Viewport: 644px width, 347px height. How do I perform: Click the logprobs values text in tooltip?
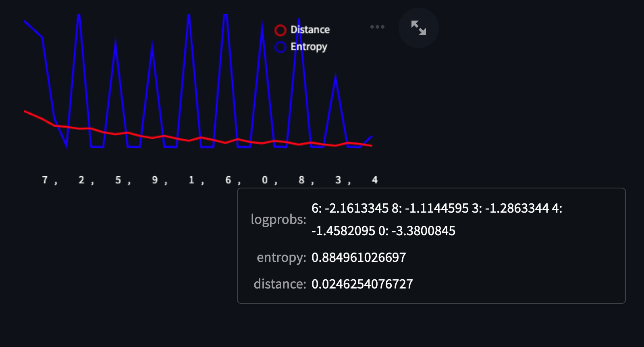(436, 219)
